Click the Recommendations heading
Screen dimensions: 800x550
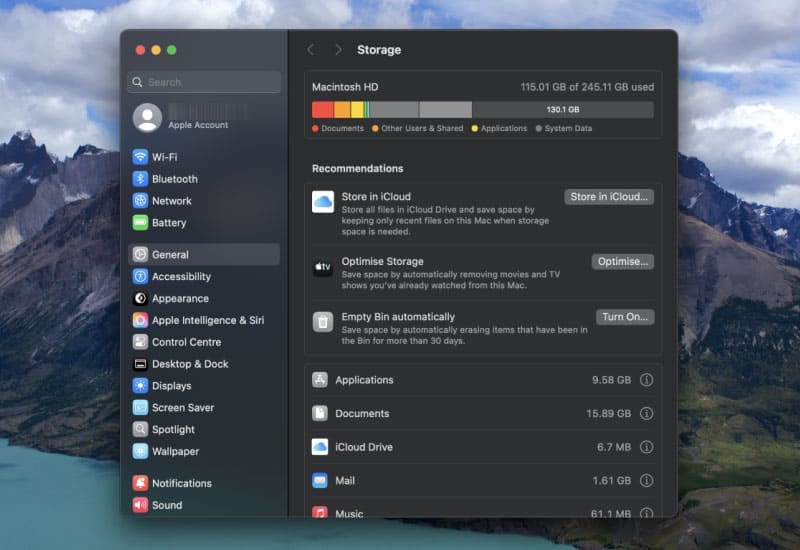(x=358, y=169)
